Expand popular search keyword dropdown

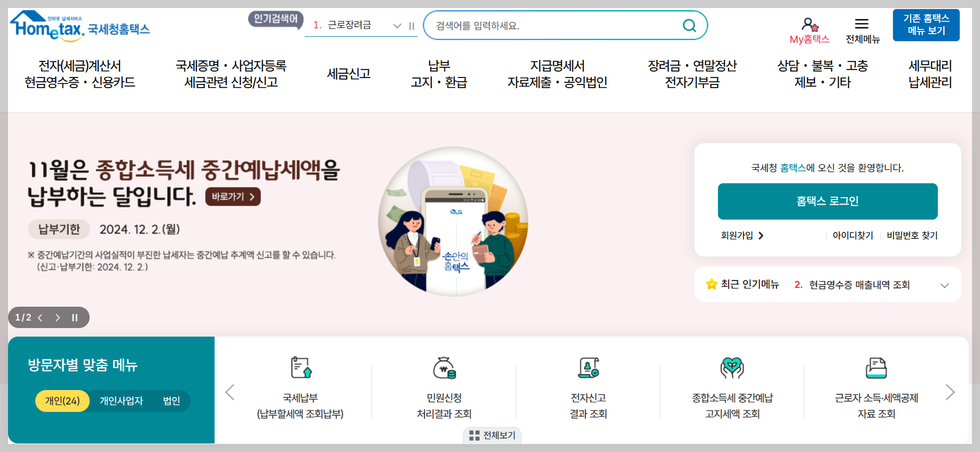tap(397, 26)
